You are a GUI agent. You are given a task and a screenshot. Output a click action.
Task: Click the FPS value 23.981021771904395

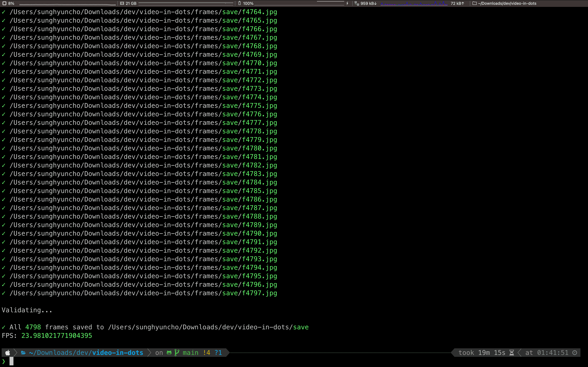tap(57, 336)
